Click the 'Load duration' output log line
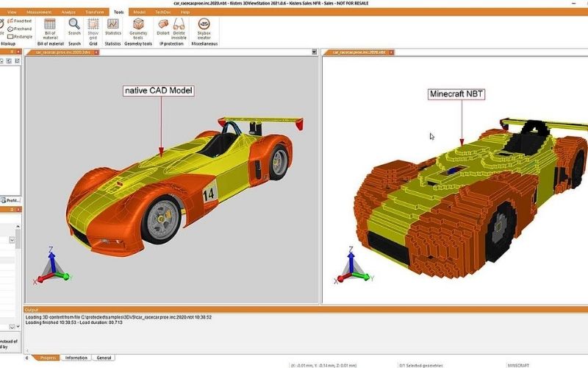This screenshot has height=368, width=588. pos(74,322)
